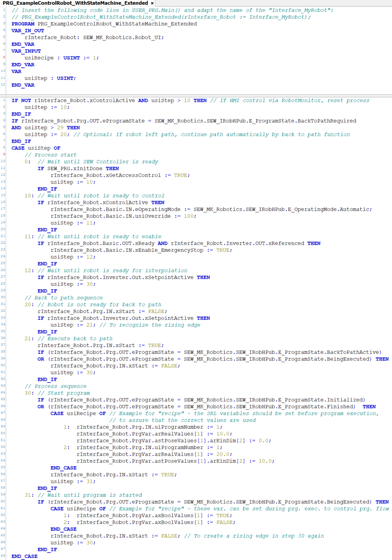Image resolution: width=392 pixels, height=560 pixels.
Task: Place cursor on the PROGRAM keyword
Action: [23, 24]
